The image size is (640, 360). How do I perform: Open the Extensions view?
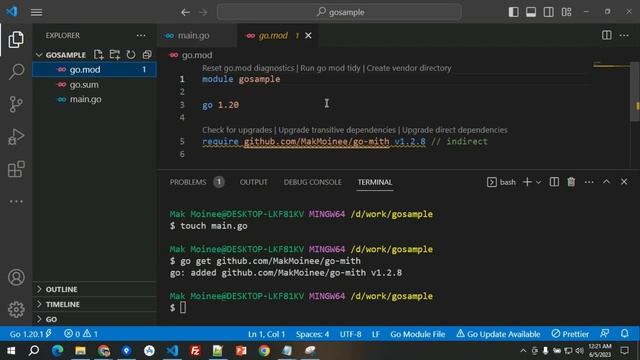click(x=16, y=169)
